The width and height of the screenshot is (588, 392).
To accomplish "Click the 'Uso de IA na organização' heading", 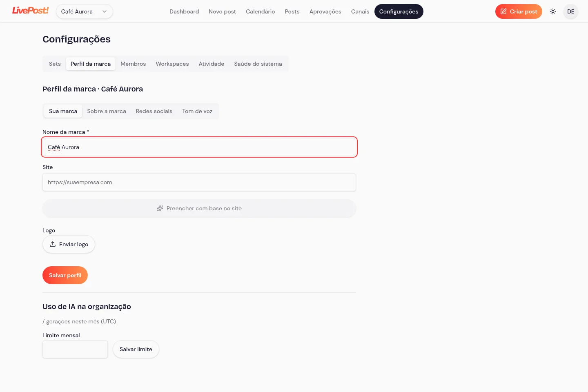I will 87,307.
